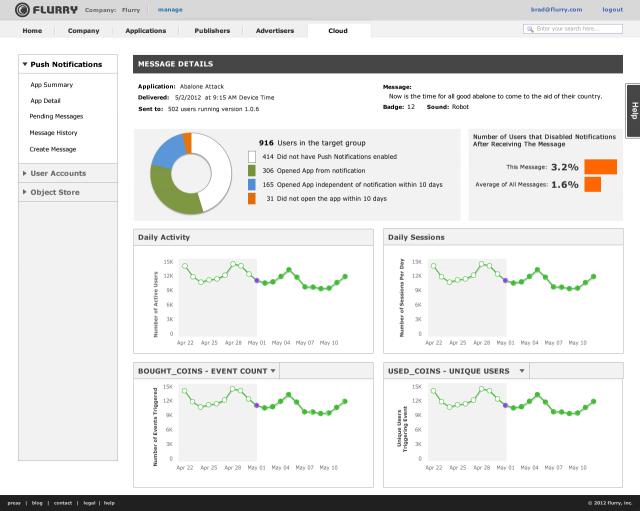Switch to the Publishers tab

(212, 31)
